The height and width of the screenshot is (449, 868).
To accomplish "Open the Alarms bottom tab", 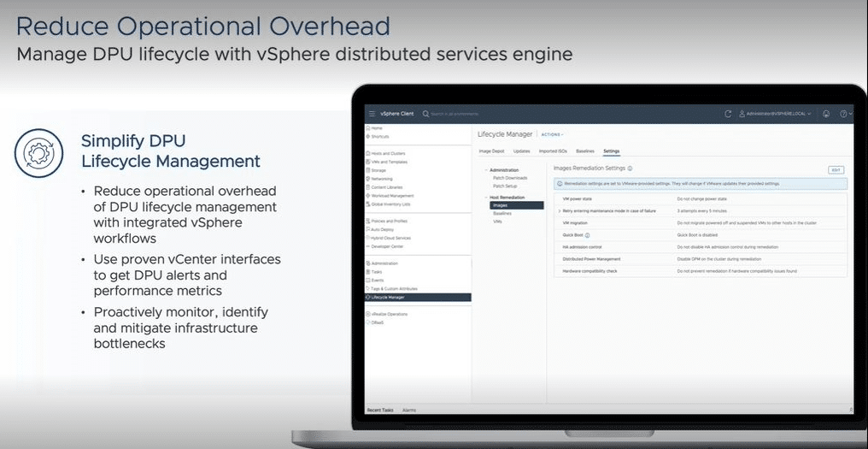I will click(x=409, y=411).
